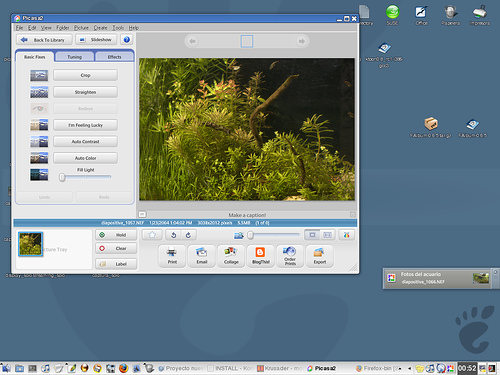Hold the photo in Picture Tray
The image size is (500, 375).
pos(116,235)
